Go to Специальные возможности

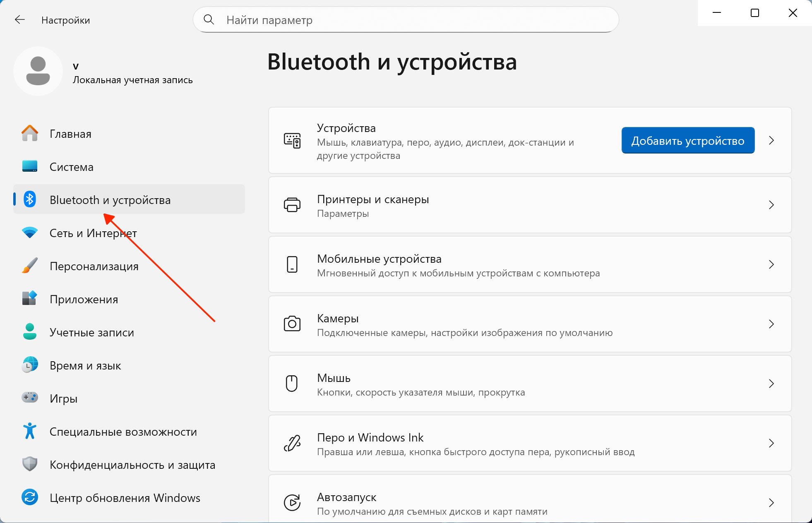tap(129, 432)
